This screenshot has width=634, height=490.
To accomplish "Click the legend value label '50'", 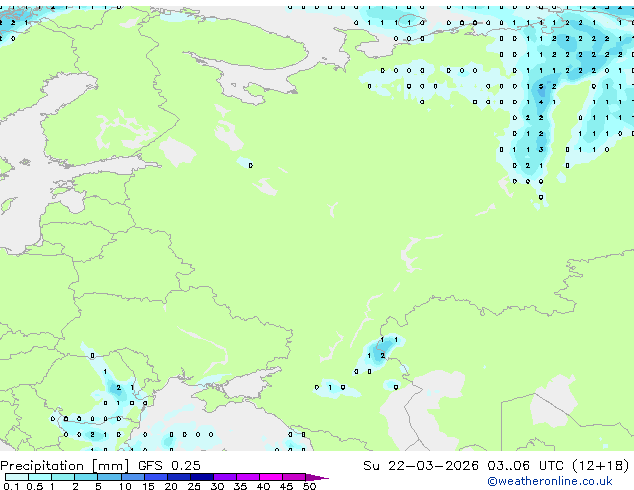I will tap(309, 486).
